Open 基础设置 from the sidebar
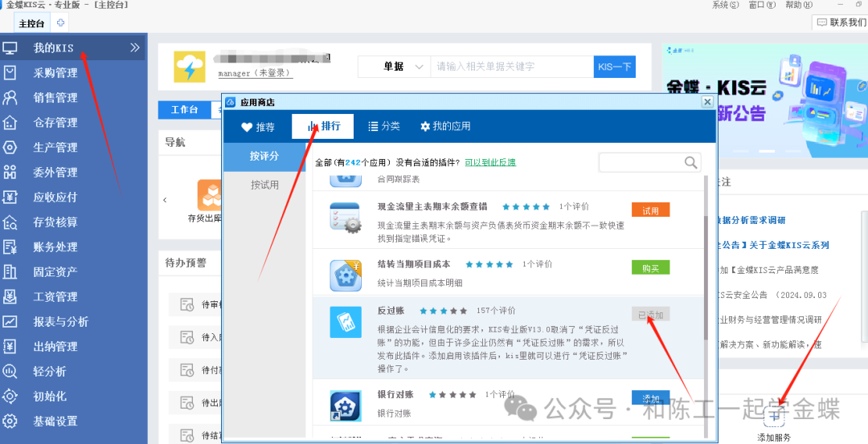868x444 pixels. [55, 422]
